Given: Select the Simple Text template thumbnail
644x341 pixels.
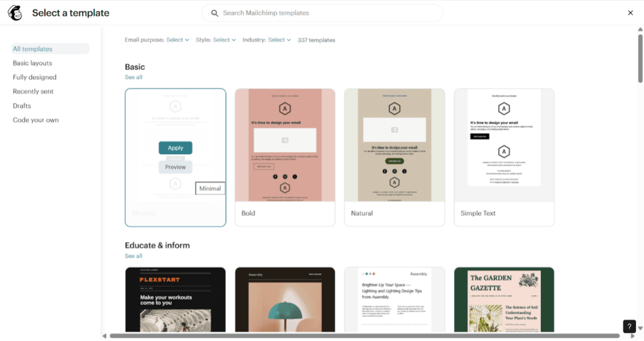Looking at the screenshot, I should 504,145.
